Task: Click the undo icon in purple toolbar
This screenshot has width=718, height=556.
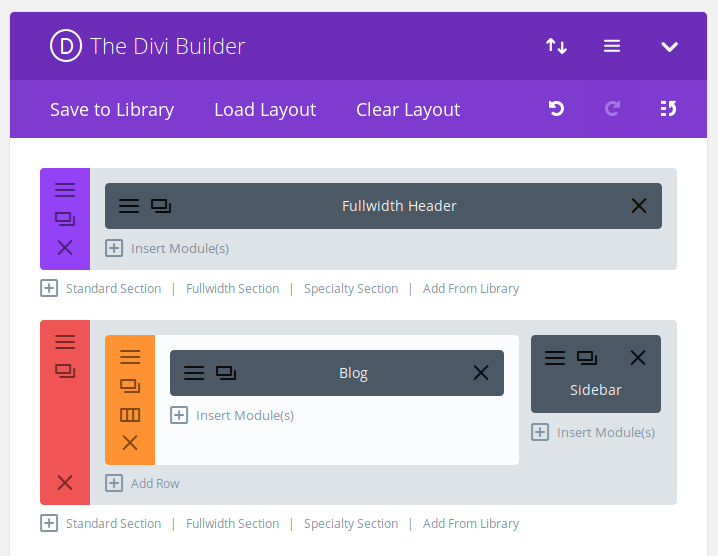Action: pos(556,109)
